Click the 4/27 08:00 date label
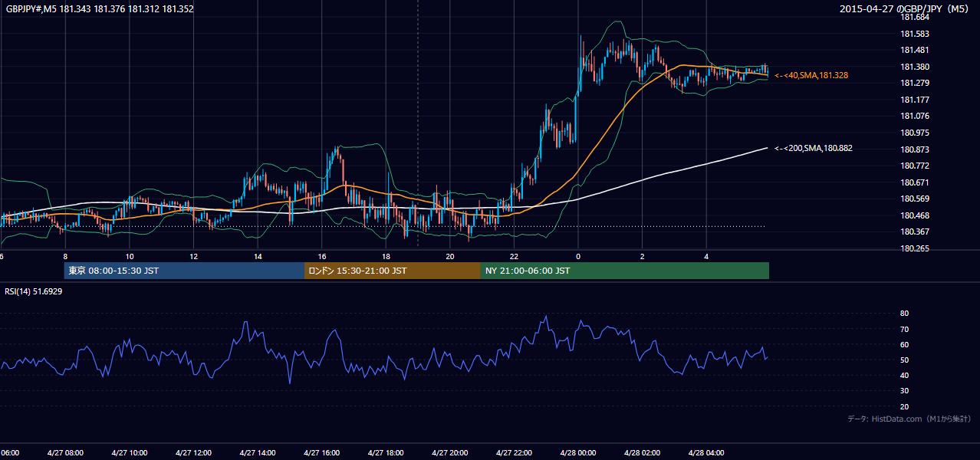Viewport: 980px width, 460px height. click(x=65, y=453)
